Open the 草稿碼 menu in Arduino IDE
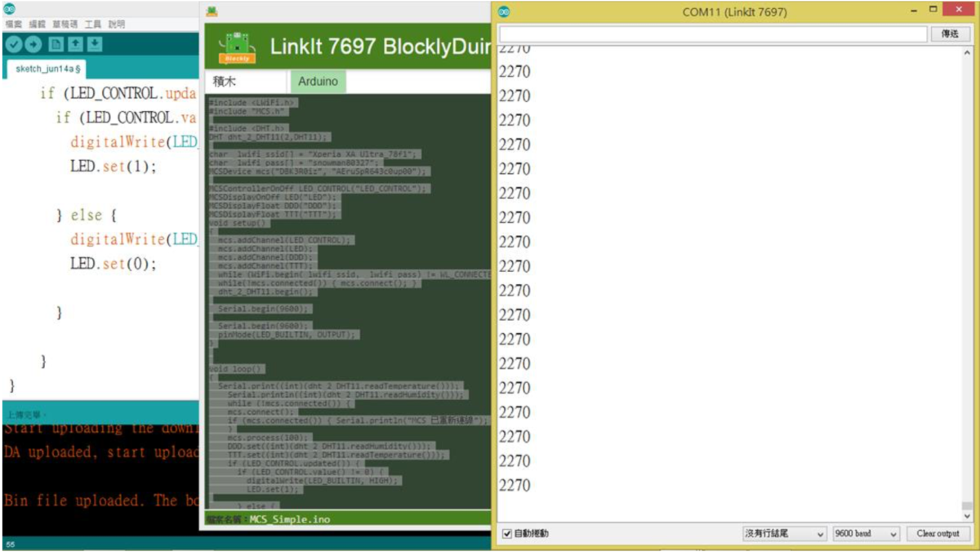This screenshot has width=980, height=552. click(65, 24)
